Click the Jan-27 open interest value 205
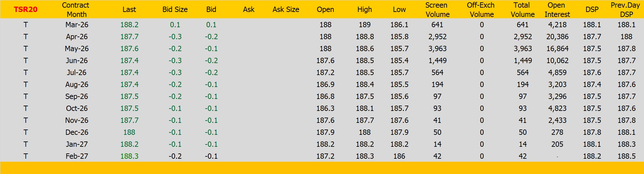Viewport: 644px width, 174px height. [x=557, y=144]
